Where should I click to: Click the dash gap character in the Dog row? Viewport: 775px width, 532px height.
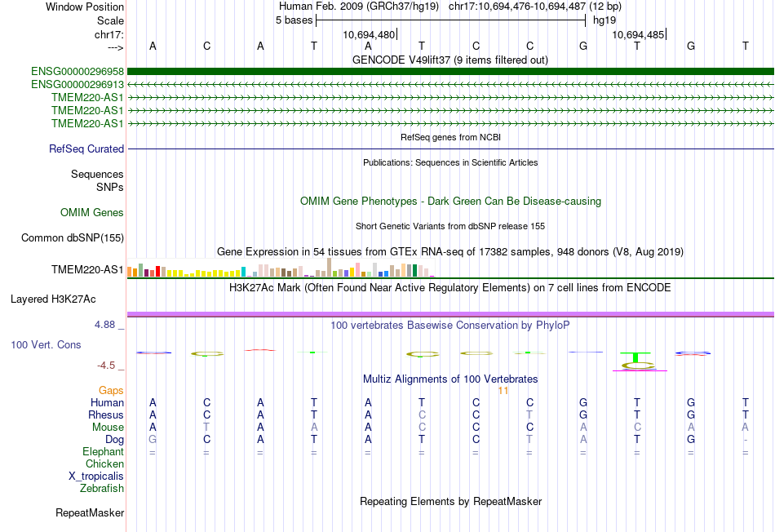pyautogui.click(x=746, y=440)
